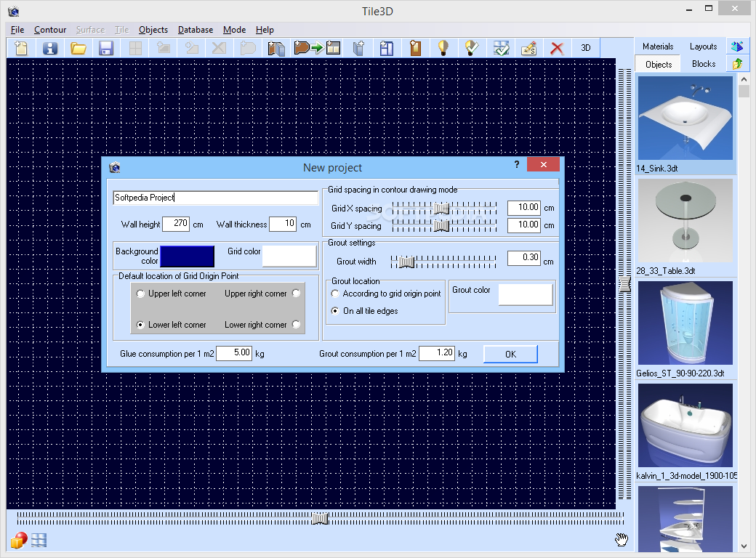756x558 pixels.
Task: Click the Grid Y spacing slider handle
Action: (441, 225)
